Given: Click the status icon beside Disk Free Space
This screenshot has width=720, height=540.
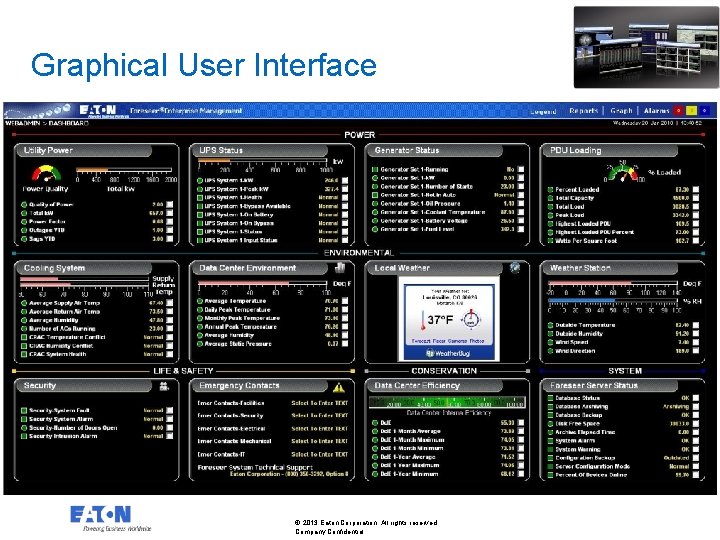Looking at the screenshot, I should pos(550,423).
